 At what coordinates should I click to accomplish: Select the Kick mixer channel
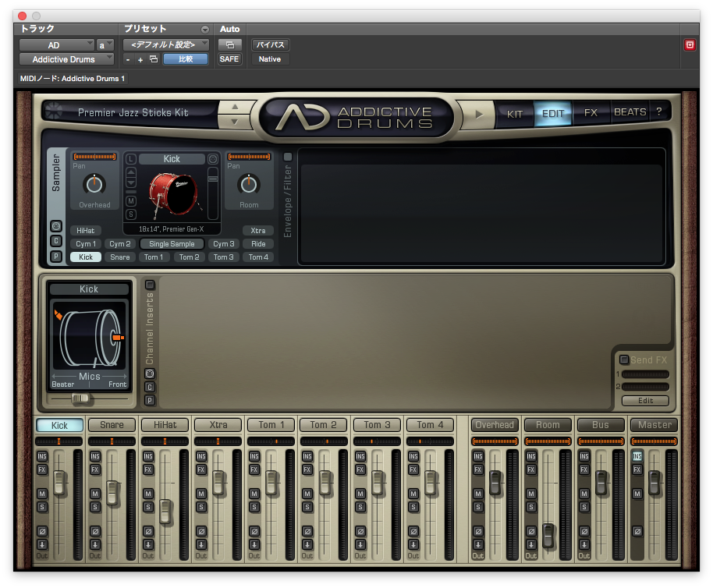tap(59, 425)
